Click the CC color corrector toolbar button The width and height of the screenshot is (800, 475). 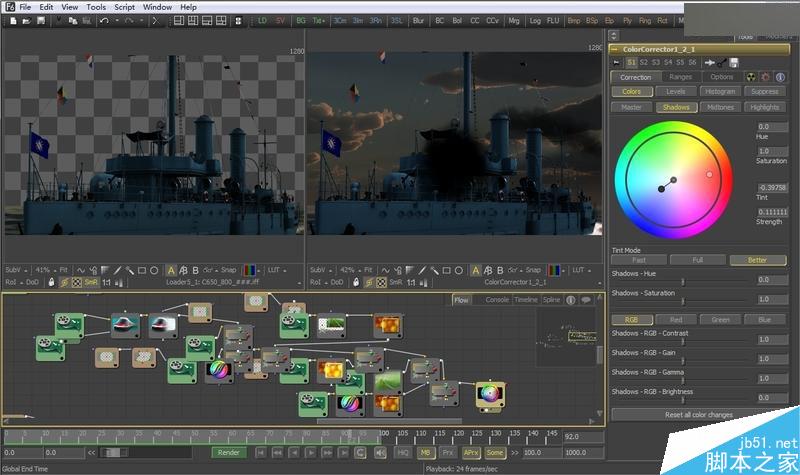coord(477,20)
